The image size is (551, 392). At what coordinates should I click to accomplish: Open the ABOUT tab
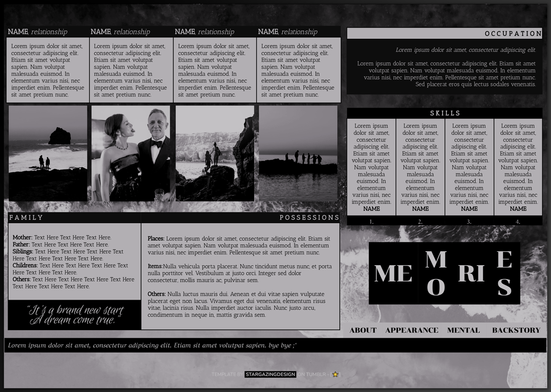[x=363, y=330]
